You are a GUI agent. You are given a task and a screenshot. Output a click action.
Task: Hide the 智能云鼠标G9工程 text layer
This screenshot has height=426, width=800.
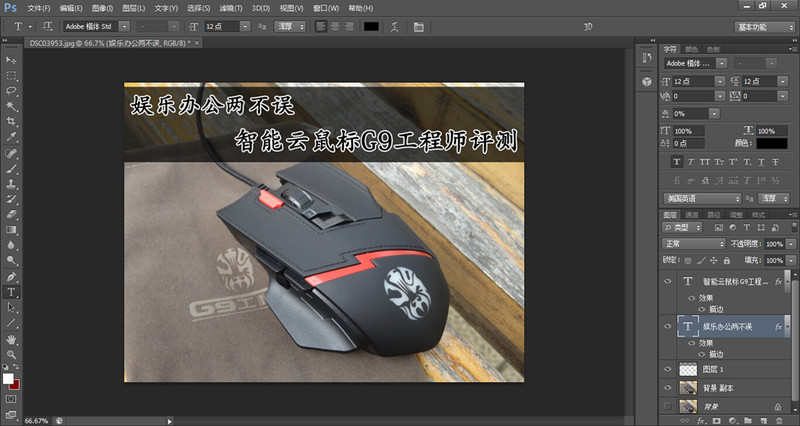point(667,281)
